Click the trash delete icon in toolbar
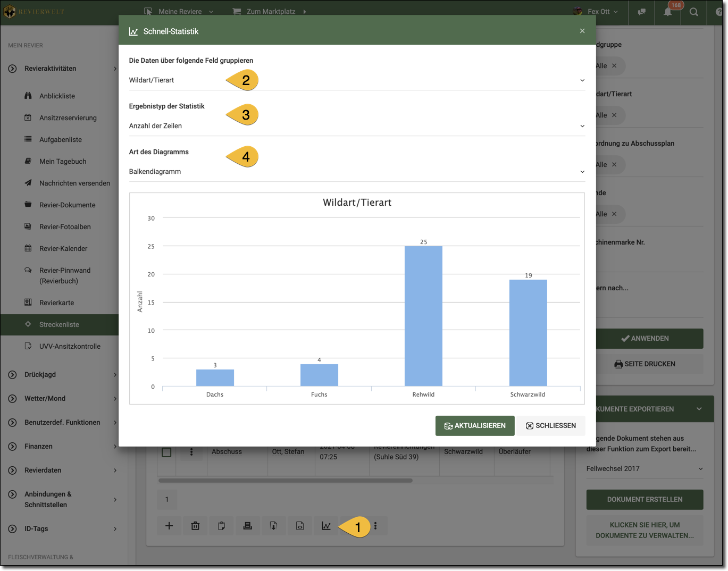Screen dimensions: 728x571 195,526
